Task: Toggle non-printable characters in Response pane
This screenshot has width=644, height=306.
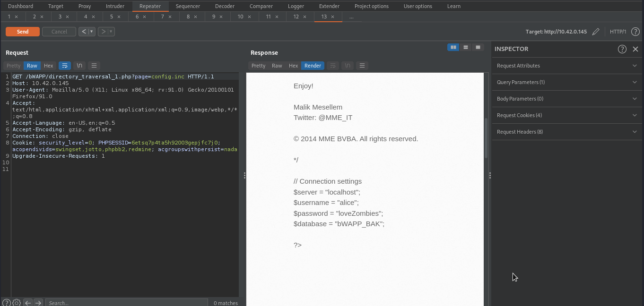Action: 348,66
